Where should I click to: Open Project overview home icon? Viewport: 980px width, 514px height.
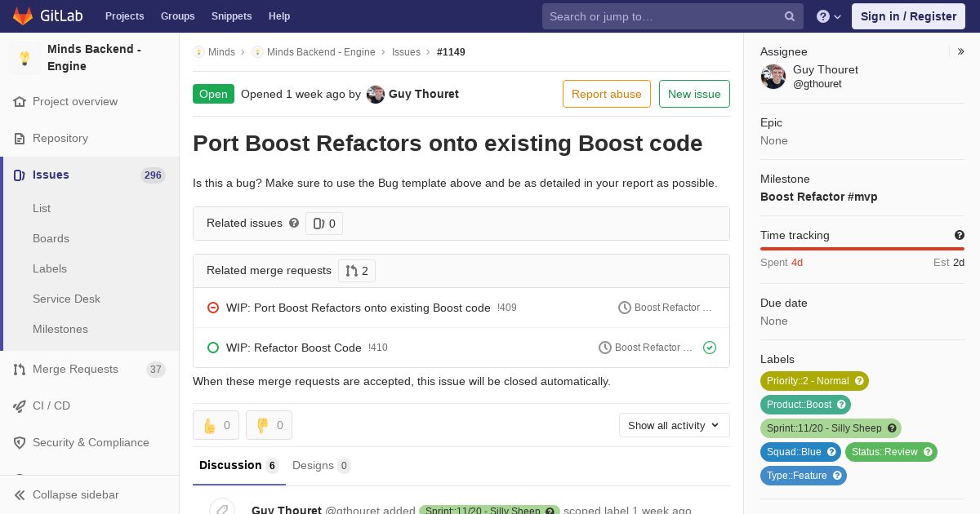click(20, 102)
